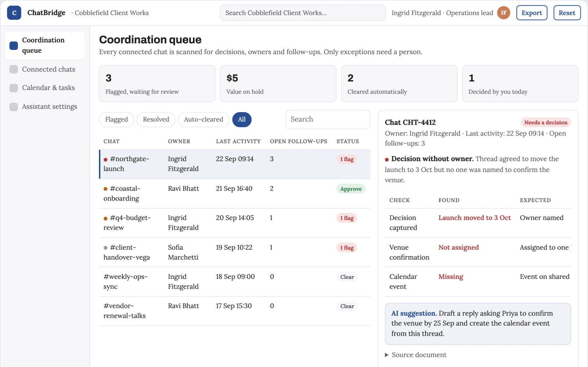
Task: Open the #vendor-renewal-talks chat row
Action: (235, 311)
